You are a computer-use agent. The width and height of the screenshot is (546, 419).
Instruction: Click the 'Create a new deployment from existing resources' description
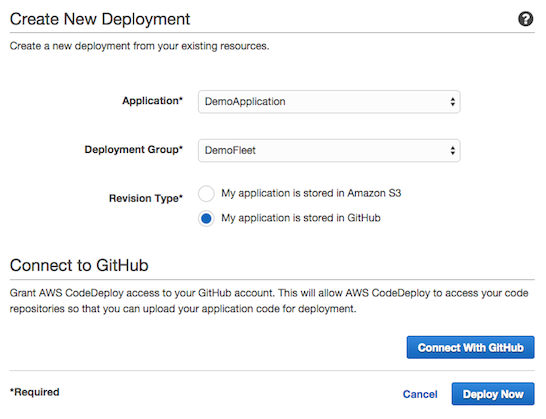point(139,46)
